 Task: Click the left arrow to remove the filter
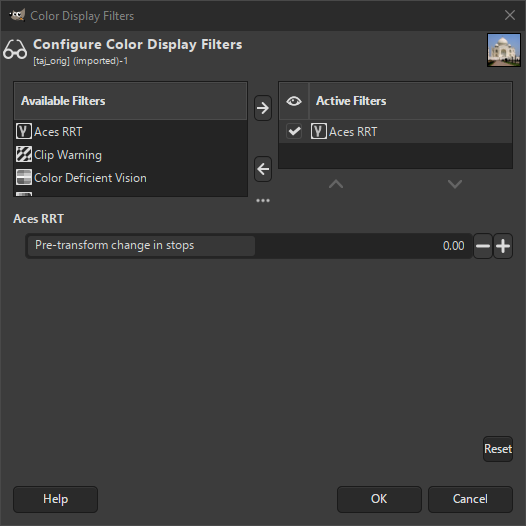[263, 169]
